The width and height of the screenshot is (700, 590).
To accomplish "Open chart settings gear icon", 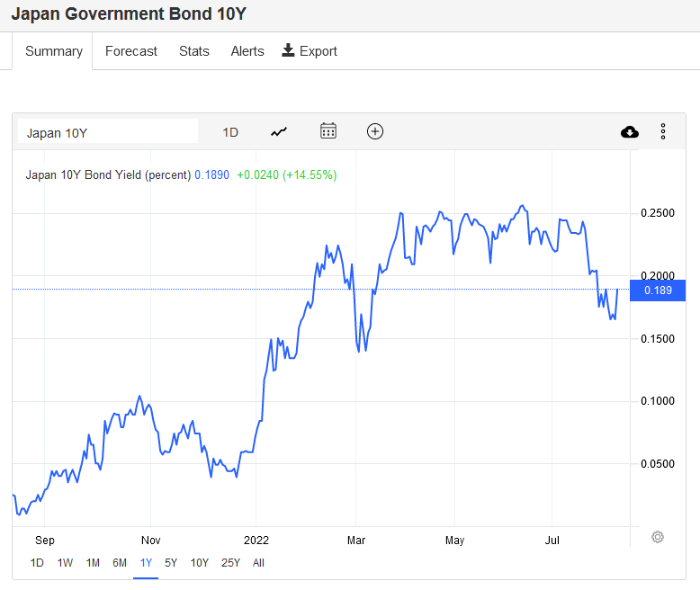I will (x=658, y=537).
